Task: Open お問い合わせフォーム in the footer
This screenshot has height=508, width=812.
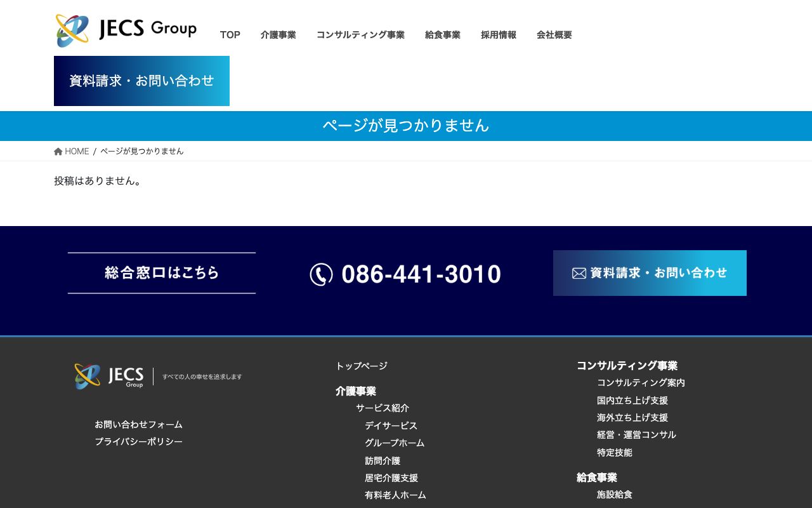Action: coord(138,424)
